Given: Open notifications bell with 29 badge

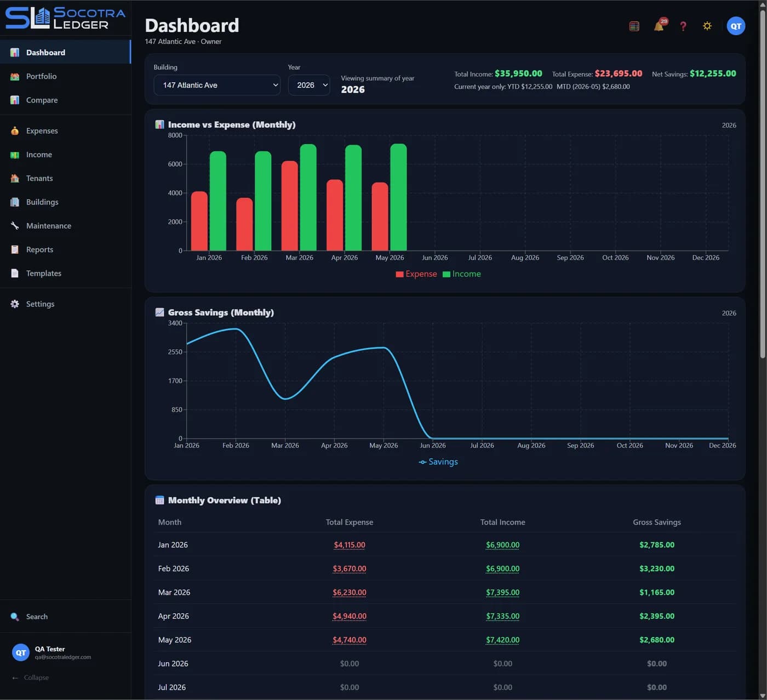Looking at the screenshot, I should 659,26.
